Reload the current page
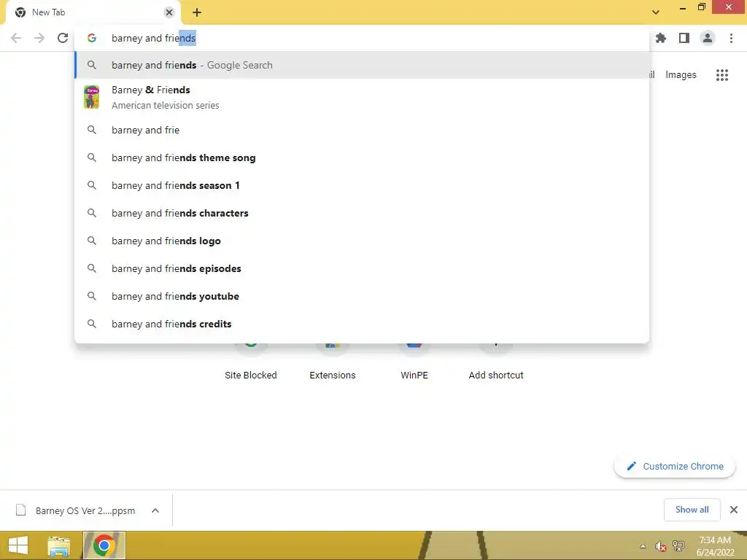 (63, 38)
